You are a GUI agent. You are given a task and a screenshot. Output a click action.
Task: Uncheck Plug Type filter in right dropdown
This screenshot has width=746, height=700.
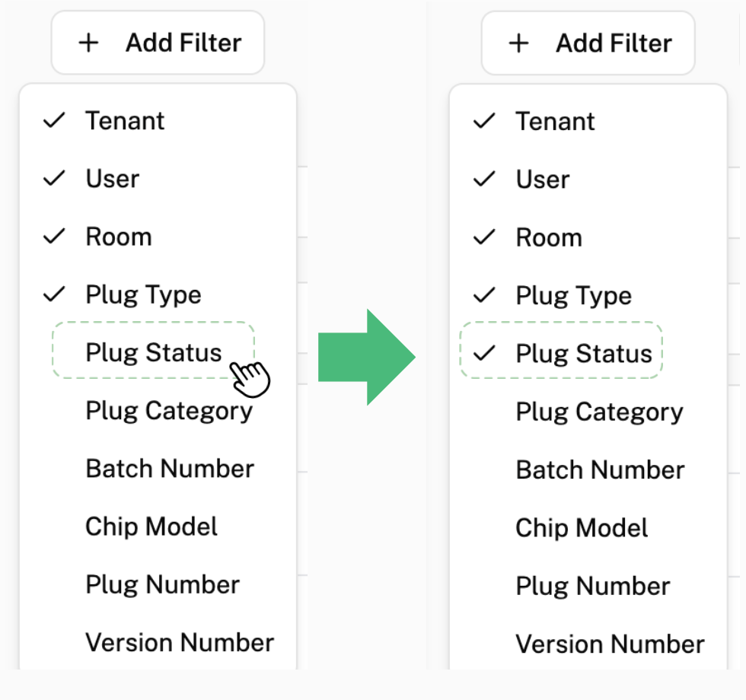[x=573, y=296]
